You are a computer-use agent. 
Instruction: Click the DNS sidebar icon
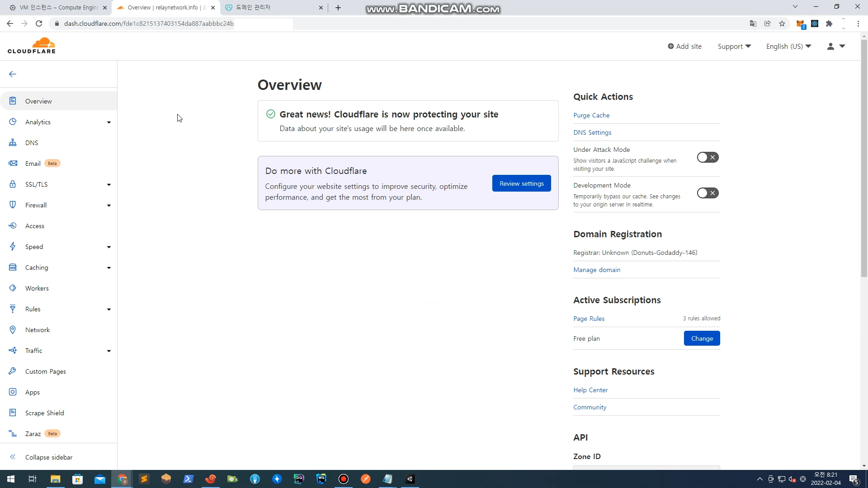13,143
